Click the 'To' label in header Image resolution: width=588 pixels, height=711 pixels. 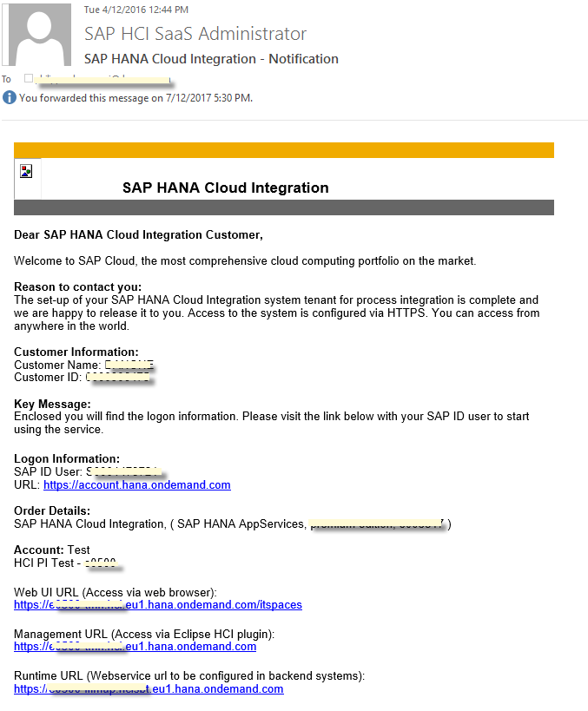6,79
